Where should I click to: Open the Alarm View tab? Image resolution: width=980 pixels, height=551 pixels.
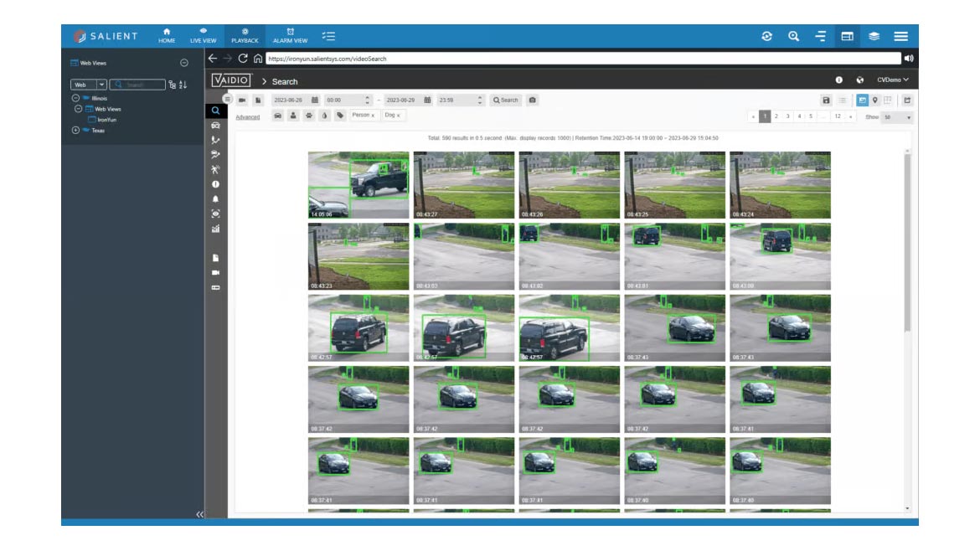click(290, 35)
